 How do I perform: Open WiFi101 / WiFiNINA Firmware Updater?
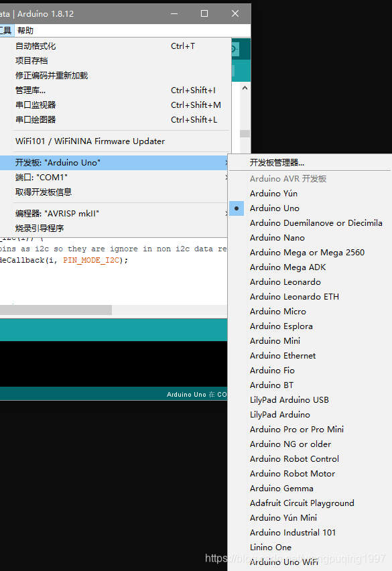pos(116,141)
